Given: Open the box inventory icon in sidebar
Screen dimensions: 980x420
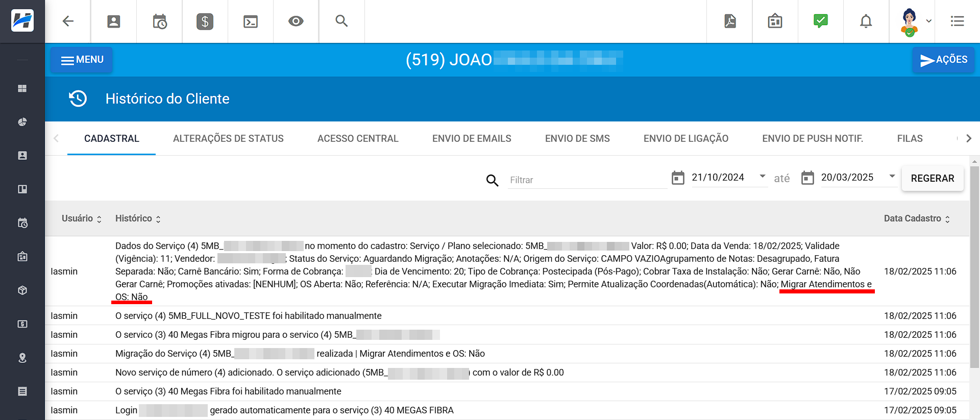Looking at the screenshot, I should (x=22, y=290).
